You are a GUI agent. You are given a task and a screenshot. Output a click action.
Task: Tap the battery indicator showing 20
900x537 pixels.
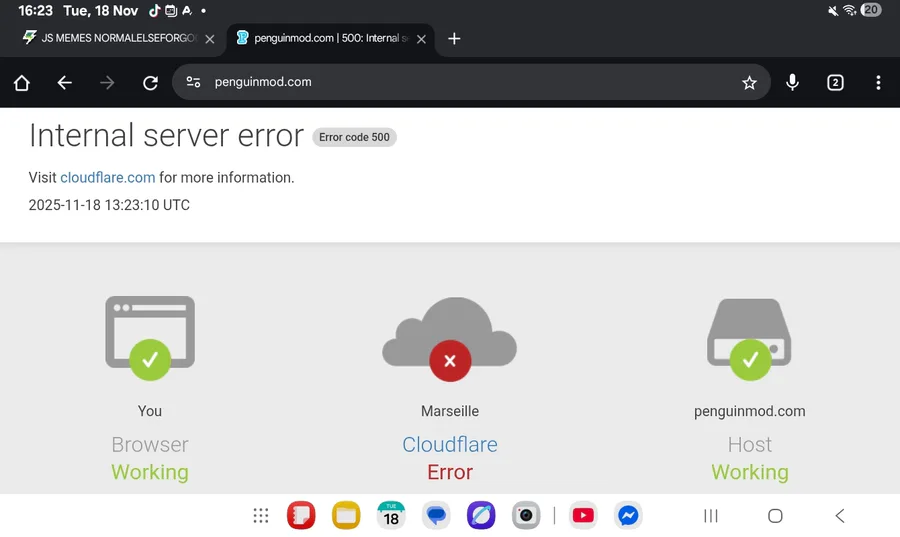tap(871, 10)
